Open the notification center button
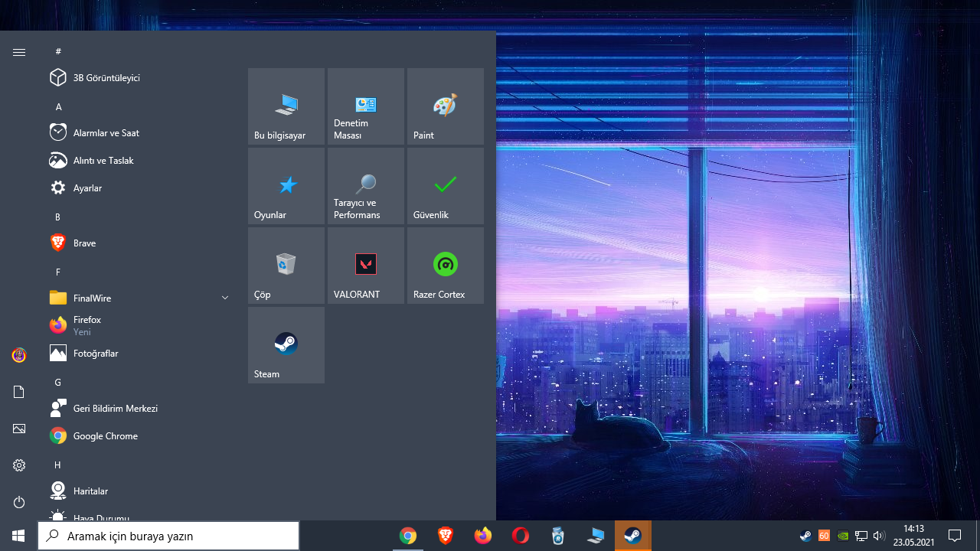Image resolution: width=980 pixels, height=551 pixels. (955, 536)
